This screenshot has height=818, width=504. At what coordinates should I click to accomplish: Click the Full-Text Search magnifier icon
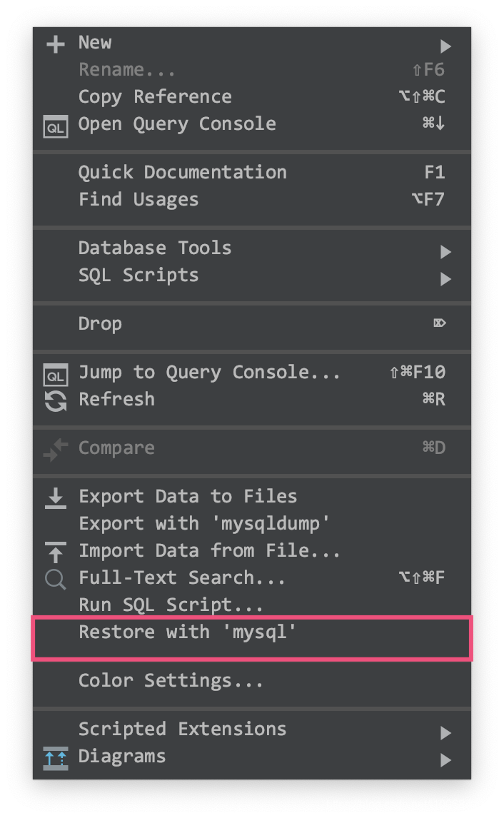(x=55, y=579)
